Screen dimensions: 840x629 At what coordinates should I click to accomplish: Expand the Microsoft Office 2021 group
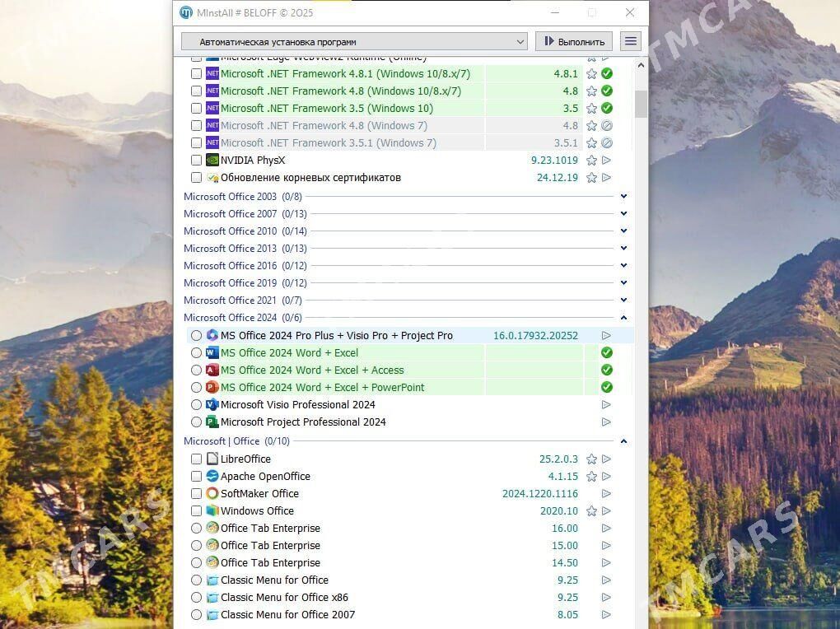pyautogui.click(x=623, y=300)
